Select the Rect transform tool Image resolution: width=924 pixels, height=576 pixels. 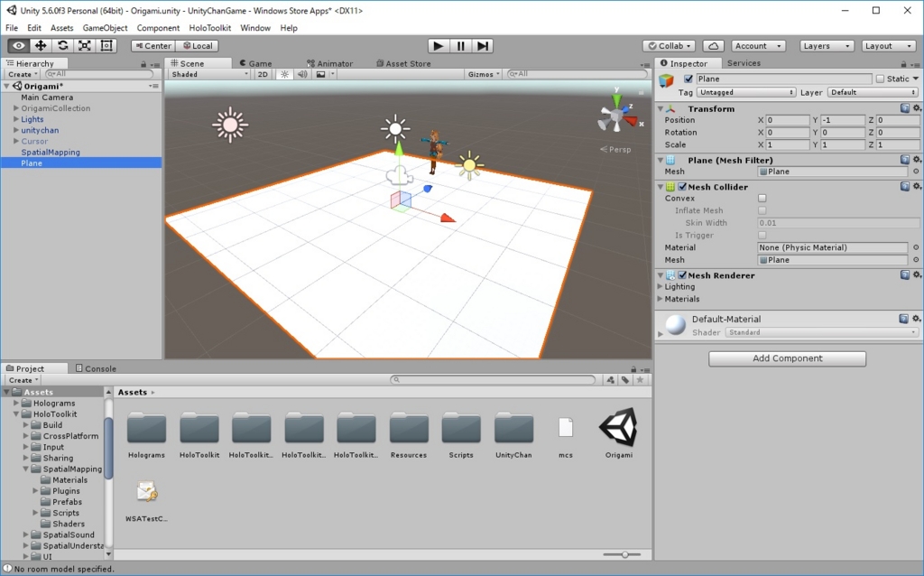(x=106, y=45)
